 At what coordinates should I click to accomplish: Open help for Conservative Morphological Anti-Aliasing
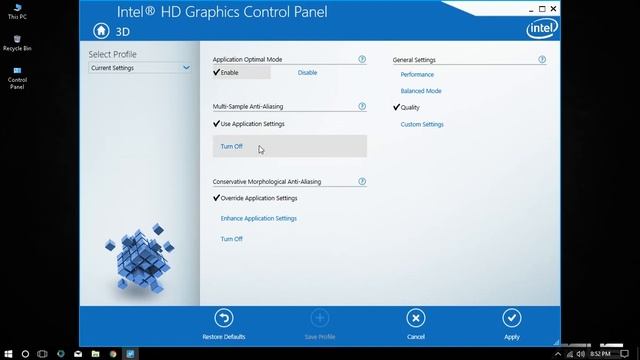(x=362, y=181)
